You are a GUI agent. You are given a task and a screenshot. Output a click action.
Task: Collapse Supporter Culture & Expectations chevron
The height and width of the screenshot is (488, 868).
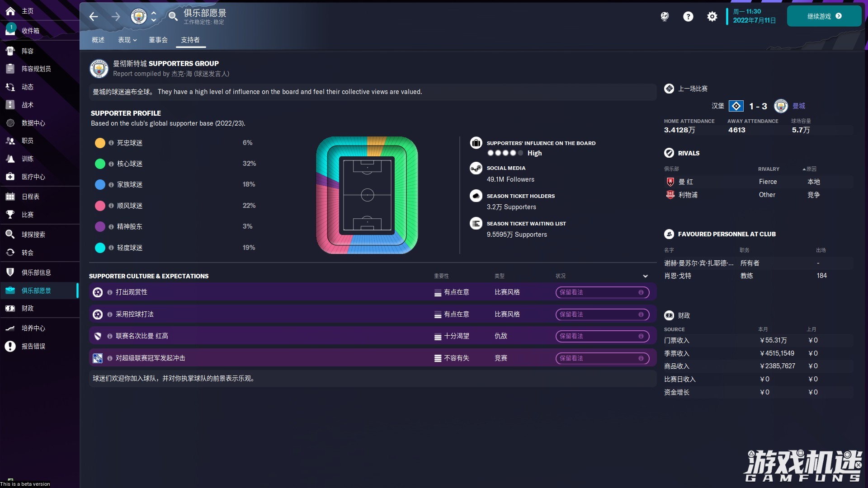point(645,276)
